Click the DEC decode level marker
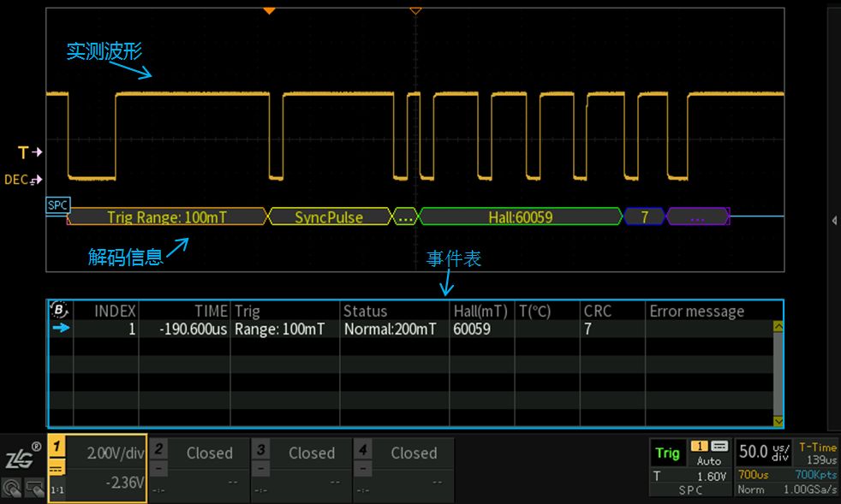Image resolution: width=841 pixels, height=504 pixels. coord(23,179)
